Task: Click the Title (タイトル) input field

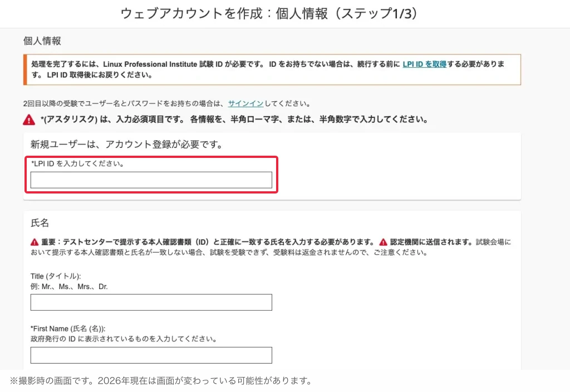Action: point(151,302)
